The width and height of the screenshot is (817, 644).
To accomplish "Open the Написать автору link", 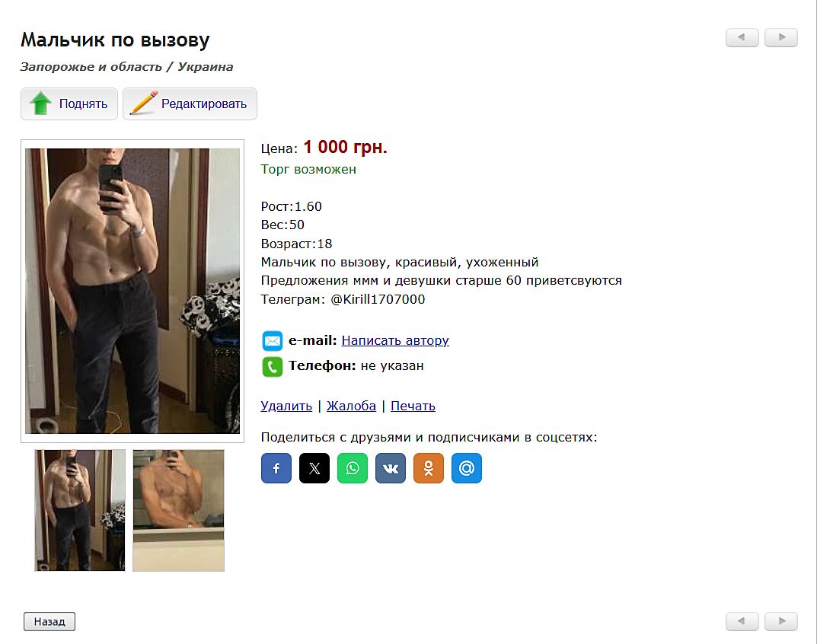I will pos(395,340).
